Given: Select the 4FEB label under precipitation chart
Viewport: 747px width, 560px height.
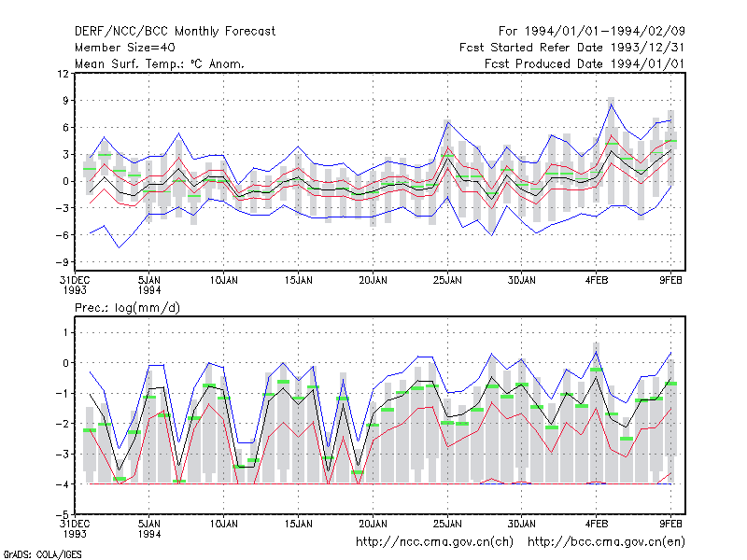Looking at the screenshot, I should [x=597, y=524].
